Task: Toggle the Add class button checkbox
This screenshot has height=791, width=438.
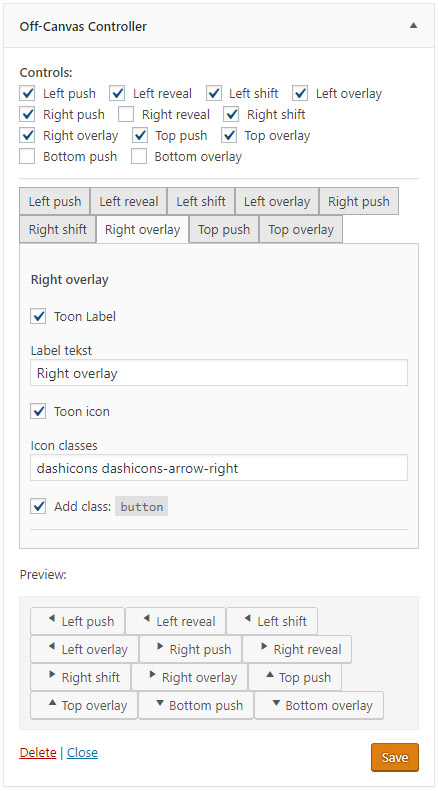Action: point(38,506)
